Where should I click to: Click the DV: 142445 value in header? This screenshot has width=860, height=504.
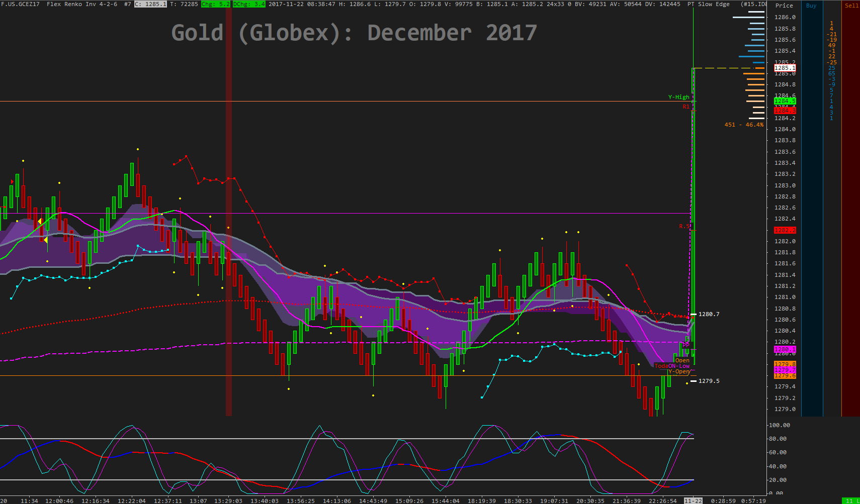pos(662,4)
